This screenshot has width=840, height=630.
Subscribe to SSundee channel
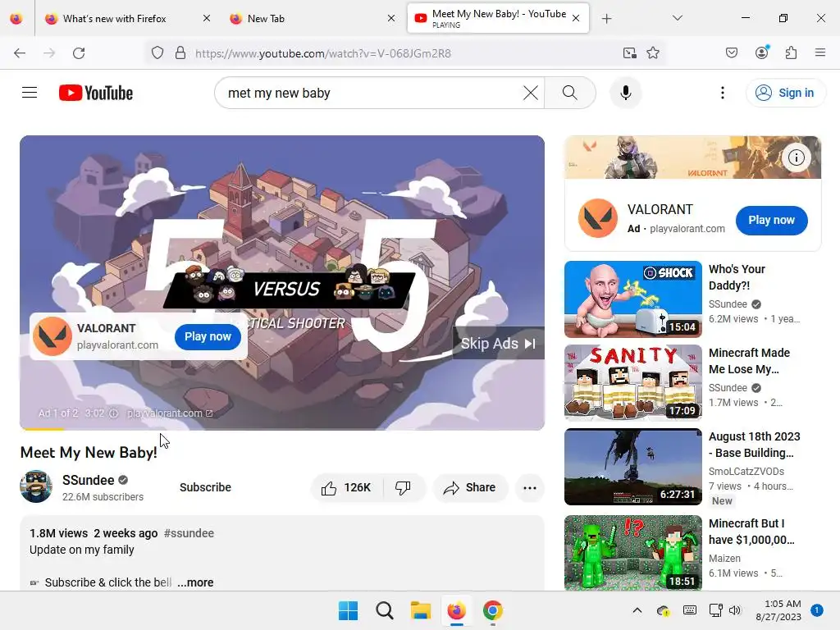tap(205, 487)
